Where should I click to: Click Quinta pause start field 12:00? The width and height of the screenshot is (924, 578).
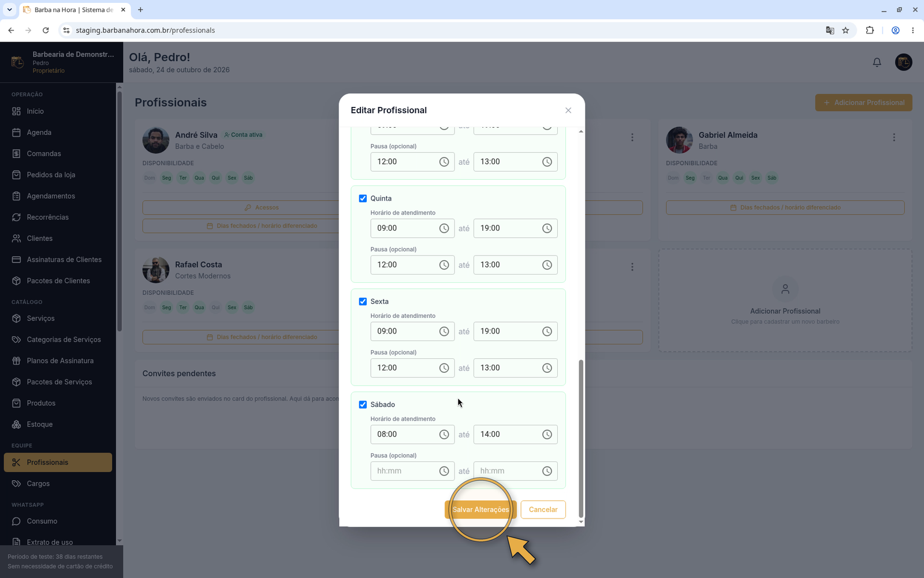412,265
